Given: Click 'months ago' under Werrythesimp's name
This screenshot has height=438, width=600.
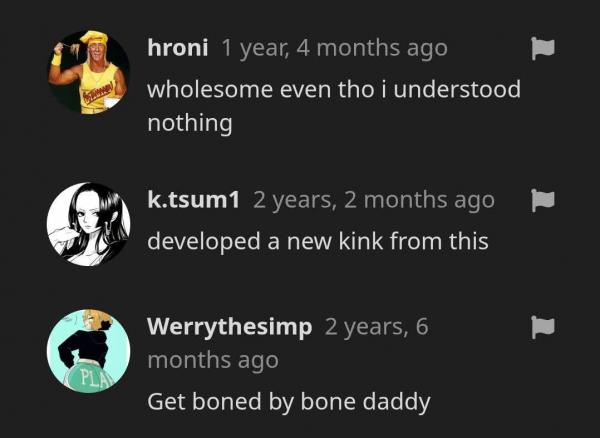Looking at the screenshot, I should [213, 361].
